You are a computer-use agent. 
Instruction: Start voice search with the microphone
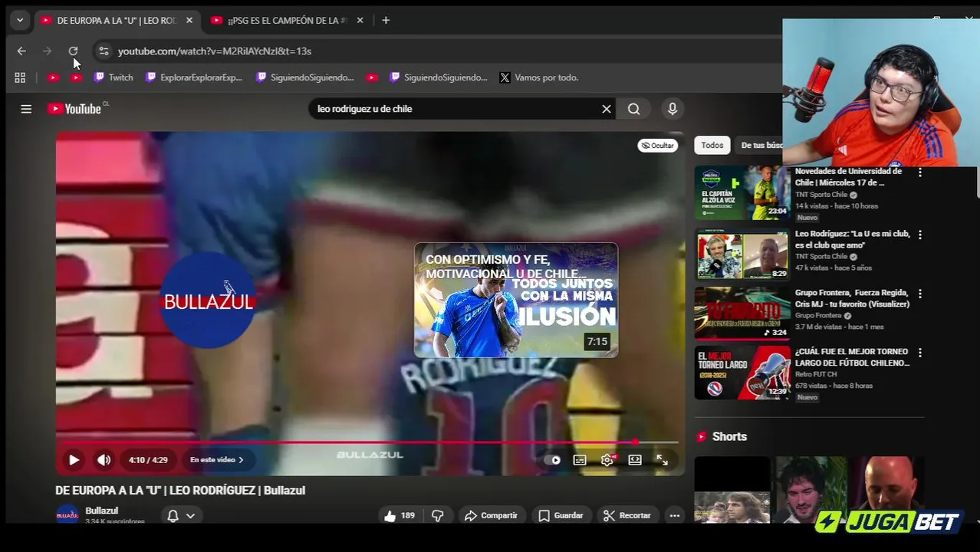673,109
